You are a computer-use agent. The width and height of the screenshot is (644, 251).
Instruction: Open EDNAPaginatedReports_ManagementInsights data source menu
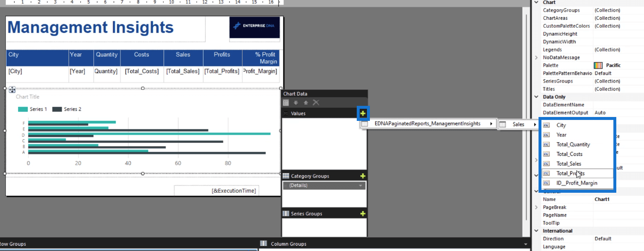coord(427,124)
